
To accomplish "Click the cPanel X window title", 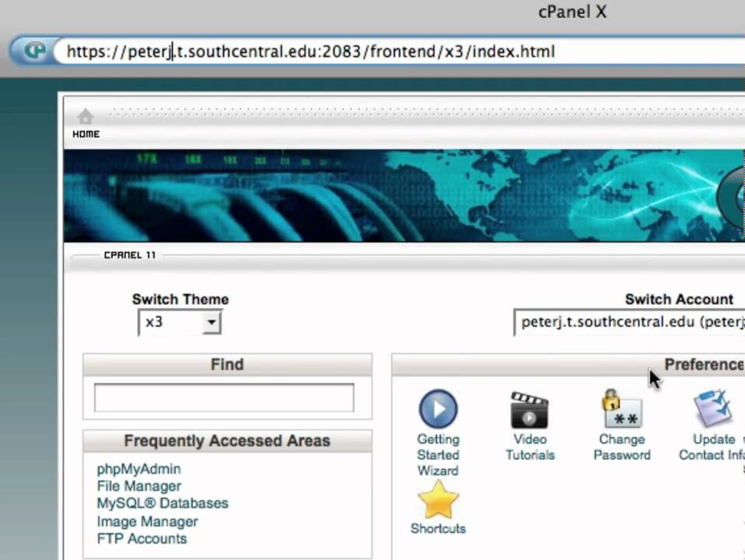I will pyautogui.click(x=572, y=12).
